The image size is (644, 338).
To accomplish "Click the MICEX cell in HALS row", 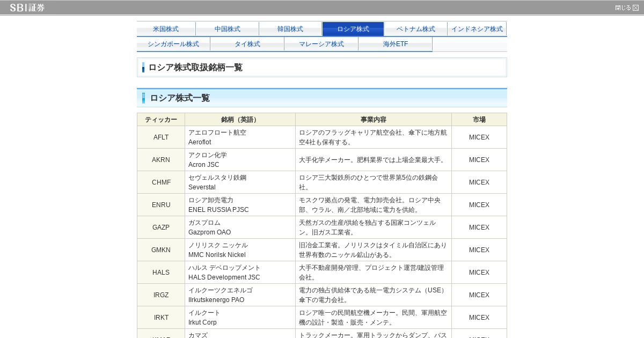I will coord(479,273).
